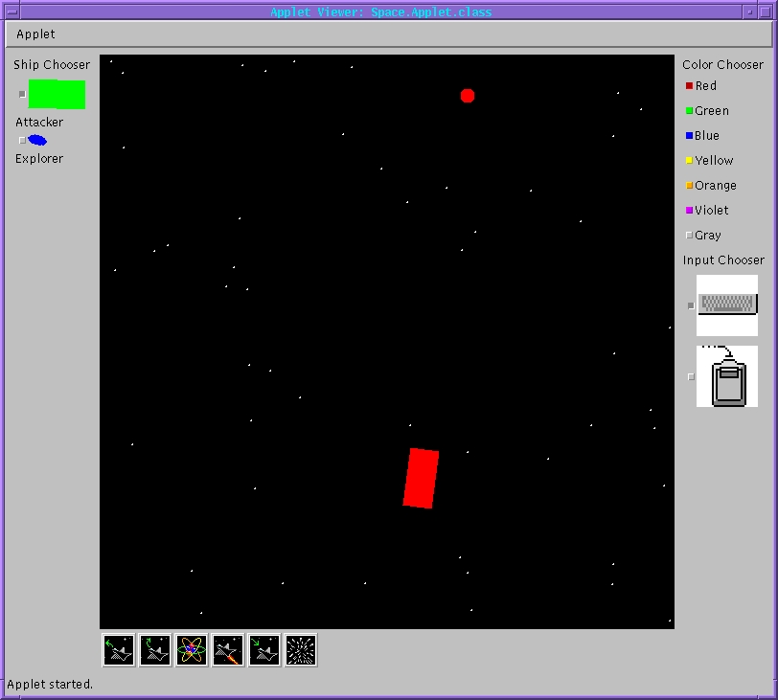This screenshot has height=700, width=778.
Task: Minimize the Applet Viewer window
Action: tap(749, 11)
